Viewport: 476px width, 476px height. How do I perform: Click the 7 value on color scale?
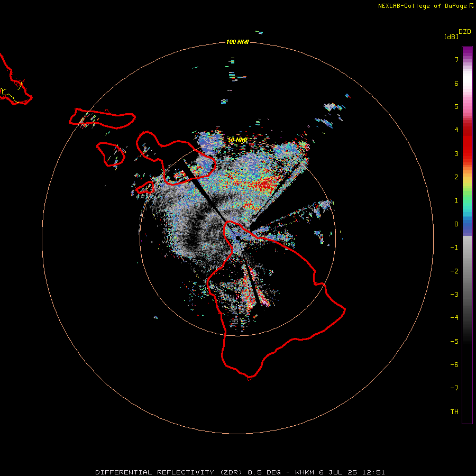456,59
